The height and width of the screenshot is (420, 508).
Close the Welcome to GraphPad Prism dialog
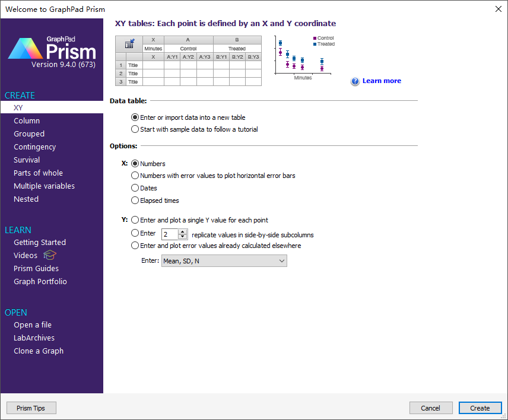[x=499, y=9]
